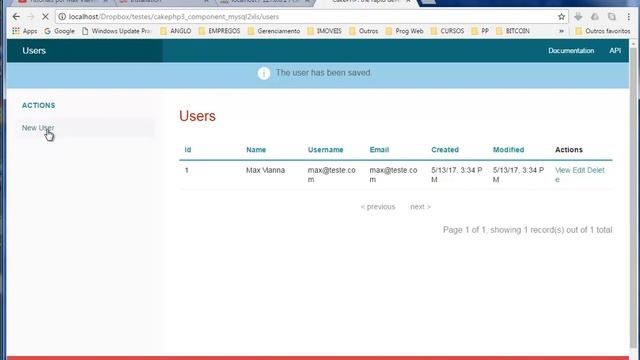The width and height of the screenshot is (640, 360).
Task: Sort table by Name column
Action: tap(256, 150)
